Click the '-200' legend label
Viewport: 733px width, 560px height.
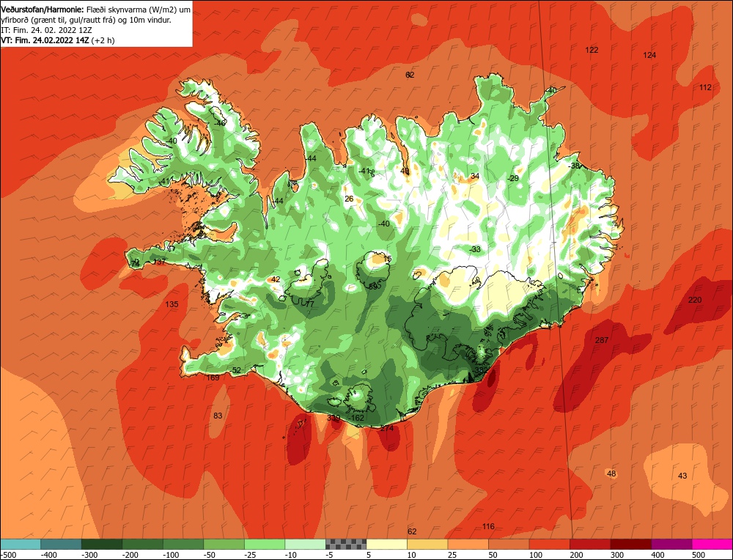pos(130,555)
